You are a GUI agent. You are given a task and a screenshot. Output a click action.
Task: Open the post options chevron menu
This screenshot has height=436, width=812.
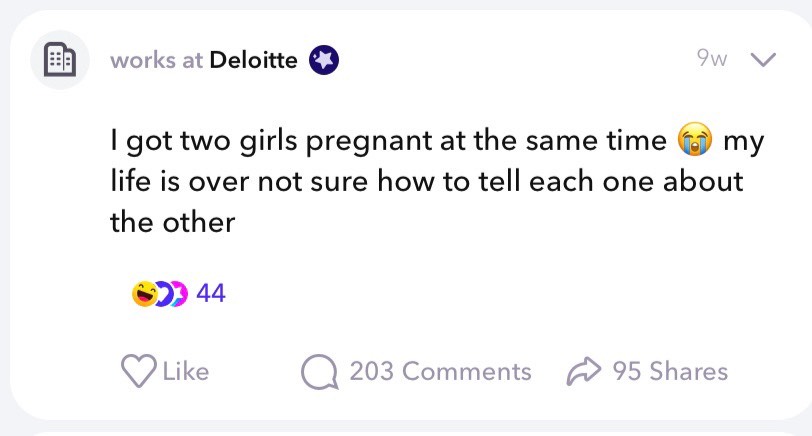click(763, 60)
